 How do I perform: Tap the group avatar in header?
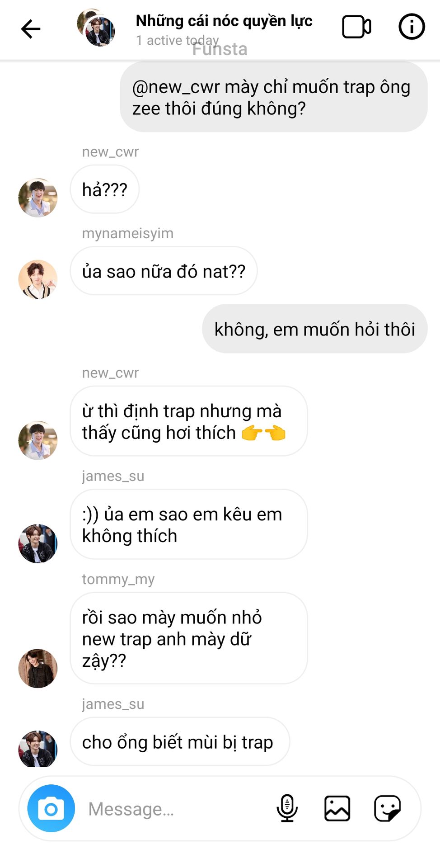(96, 28)
